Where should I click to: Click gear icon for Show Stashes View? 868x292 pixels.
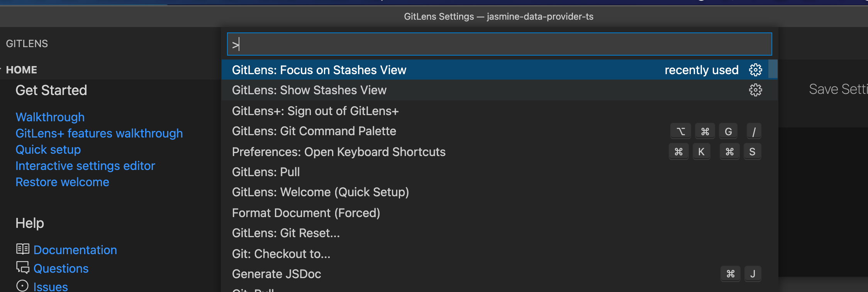click(755, 90)
